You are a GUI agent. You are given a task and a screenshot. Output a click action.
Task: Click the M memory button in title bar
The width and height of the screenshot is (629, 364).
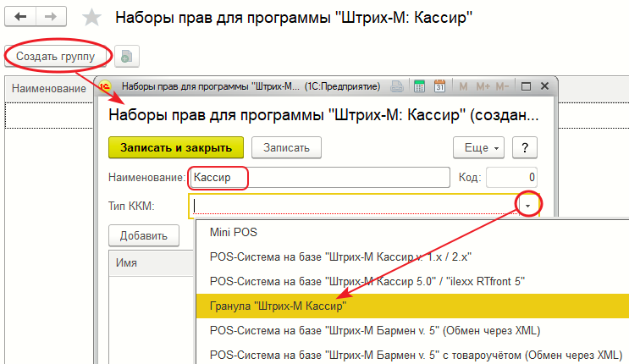(x=463, y=86)
